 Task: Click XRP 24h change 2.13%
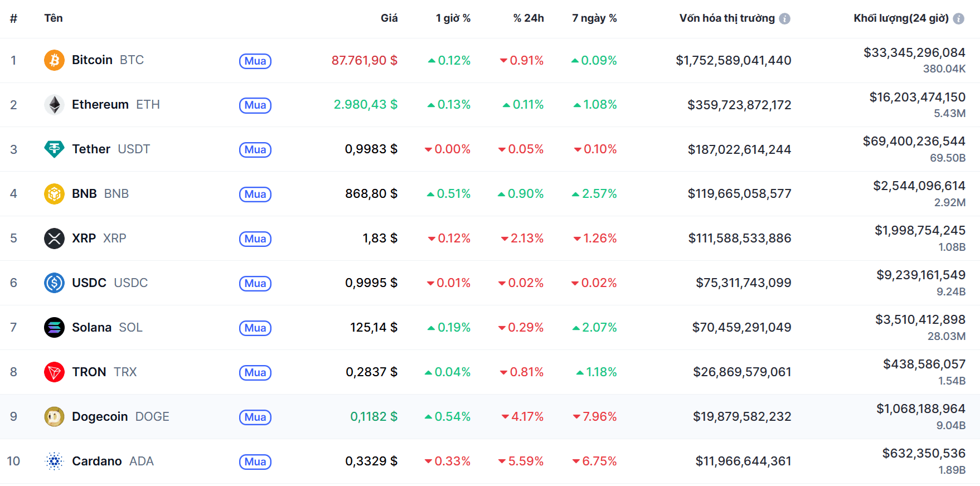click(522, 239)
